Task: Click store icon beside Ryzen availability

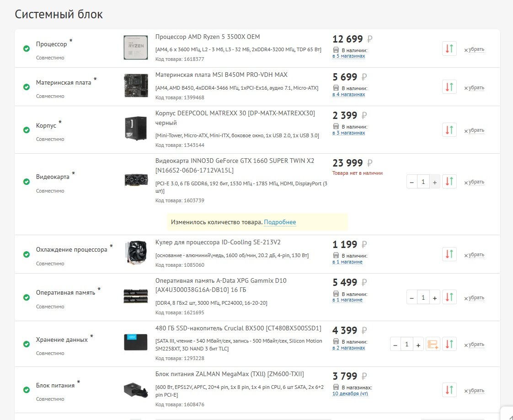Action: click(x=336, y=50)
